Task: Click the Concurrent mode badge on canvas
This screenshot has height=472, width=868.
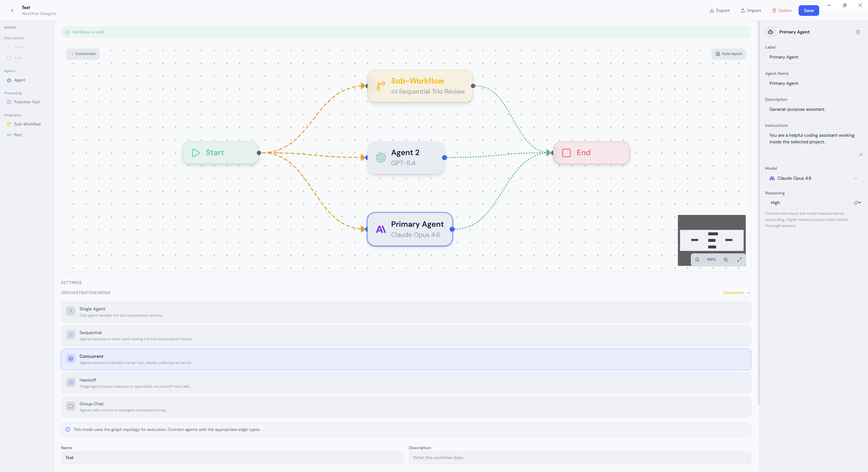Action: coord(83,54)
